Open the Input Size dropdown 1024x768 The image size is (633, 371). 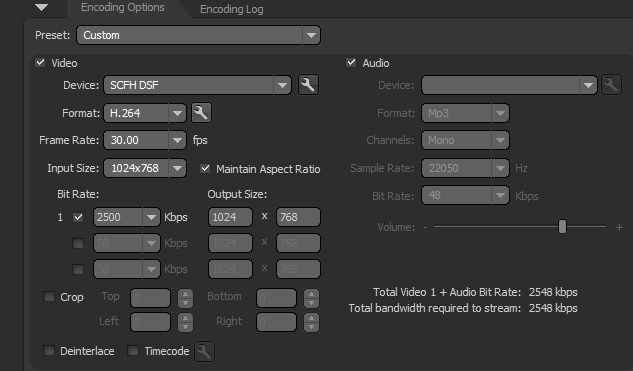(x=145, y=168)
